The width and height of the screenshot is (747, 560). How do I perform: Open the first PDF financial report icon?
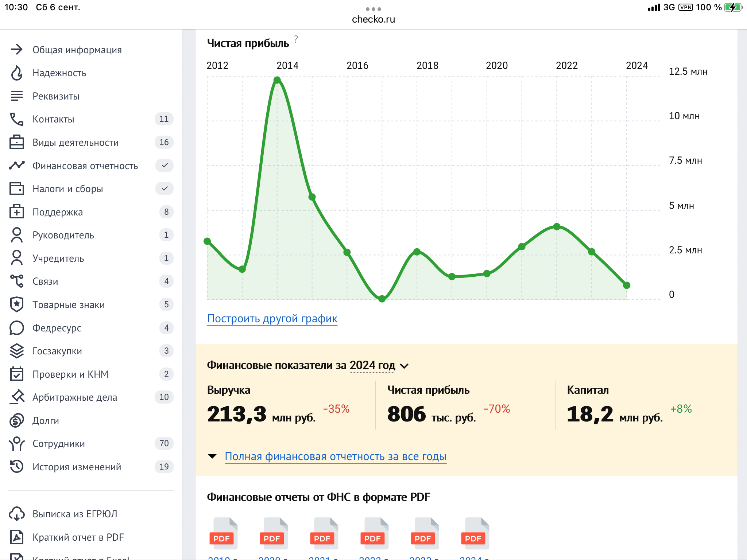coord(223,533)
